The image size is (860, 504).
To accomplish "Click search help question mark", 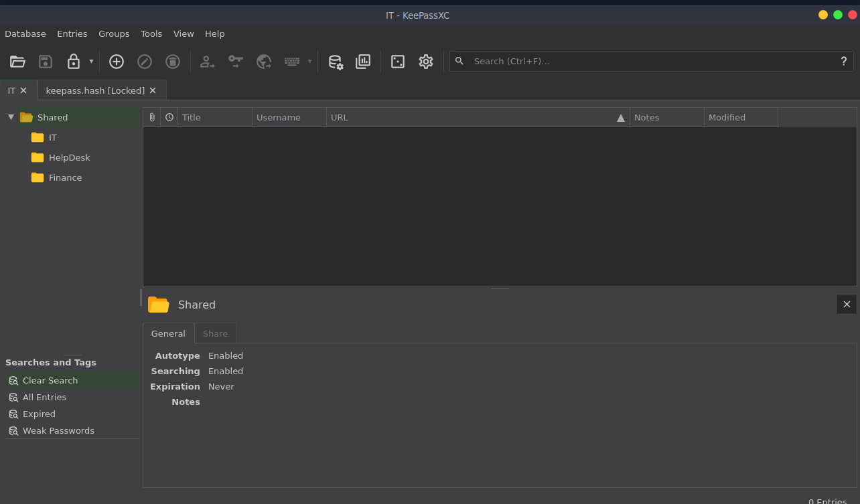I will coord(844,61).
